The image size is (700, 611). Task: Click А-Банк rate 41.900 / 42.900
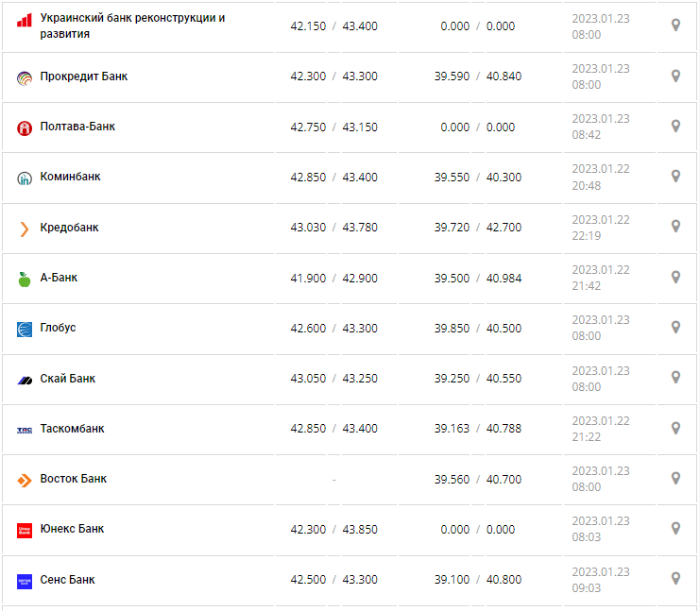pyautogui.click(x=333, y=279)
